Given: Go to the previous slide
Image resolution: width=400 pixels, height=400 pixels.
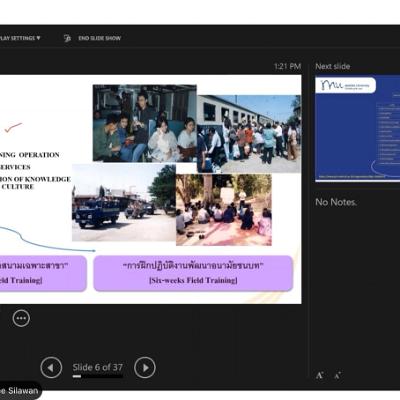Looking at the screenshot, I should (x=51, y=367).
